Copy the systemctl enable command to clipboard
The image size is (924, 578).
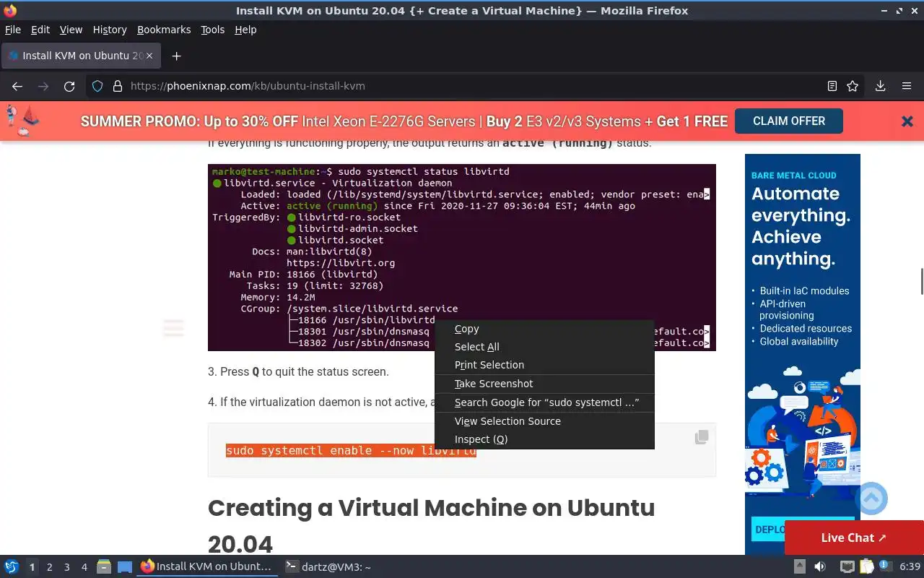click(x=701, y=437)
